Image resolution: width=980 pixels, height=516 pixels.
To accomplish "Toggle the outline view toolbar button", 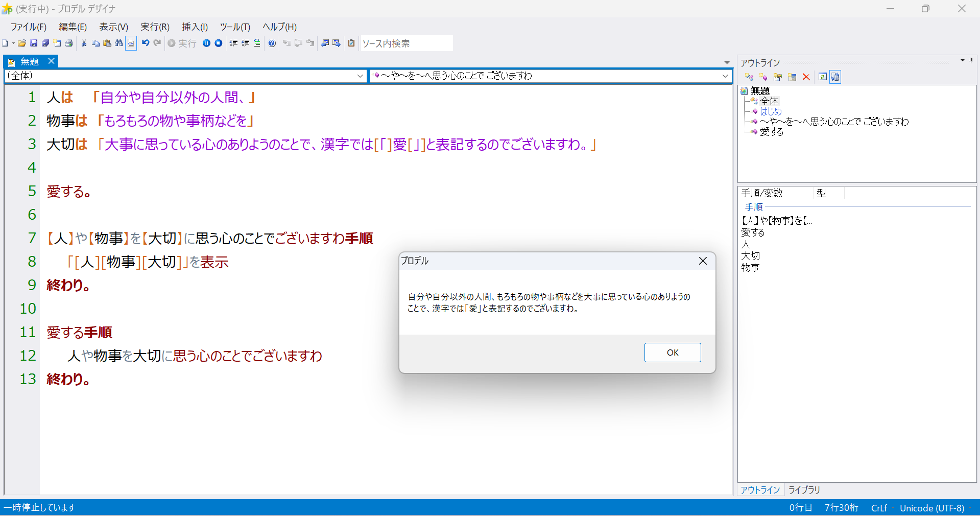I will 131,43.
